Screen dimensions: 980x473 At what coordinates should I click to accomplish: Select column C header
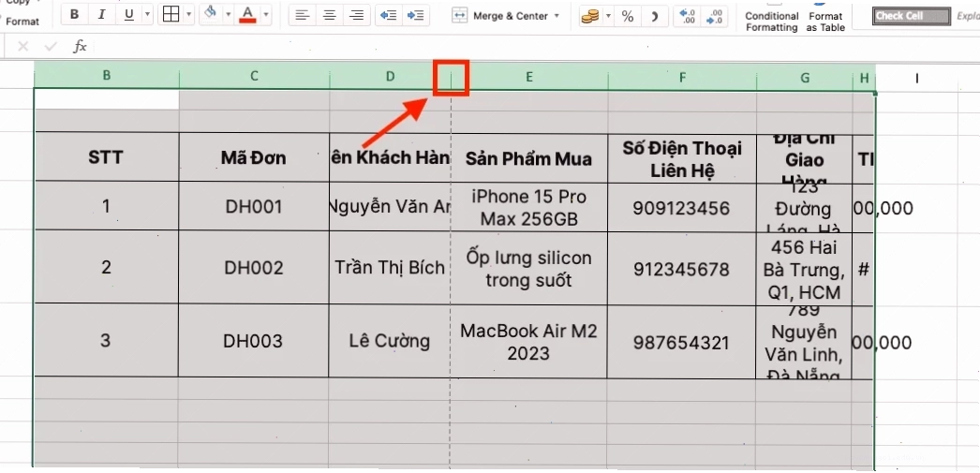point(255,76)
